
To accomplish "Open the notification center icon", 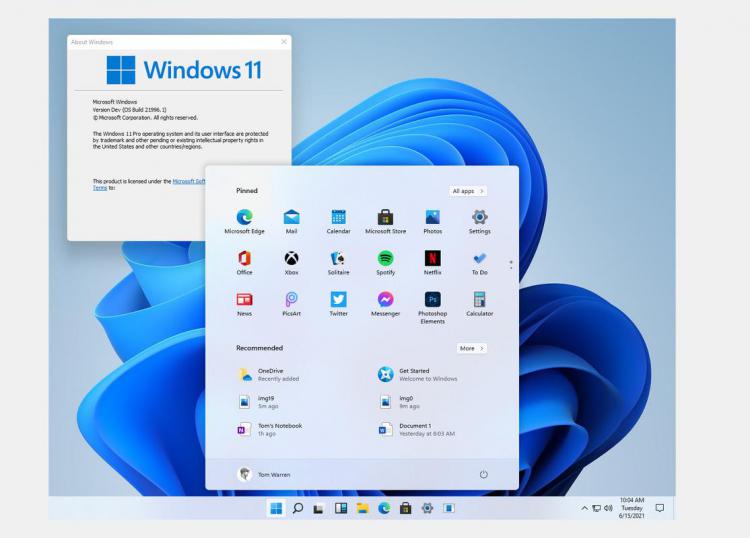I will point(660,508).
